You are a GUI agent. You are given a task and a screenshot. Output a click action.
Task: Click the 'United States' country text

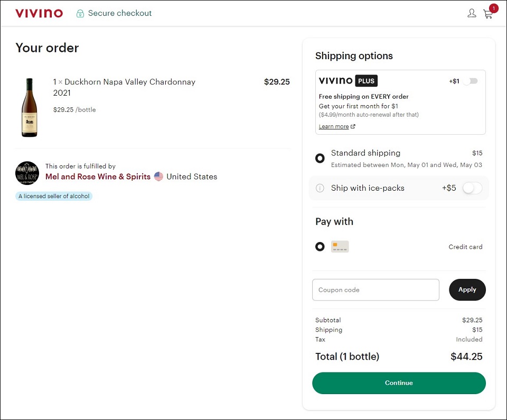click(x=192, y=176)
